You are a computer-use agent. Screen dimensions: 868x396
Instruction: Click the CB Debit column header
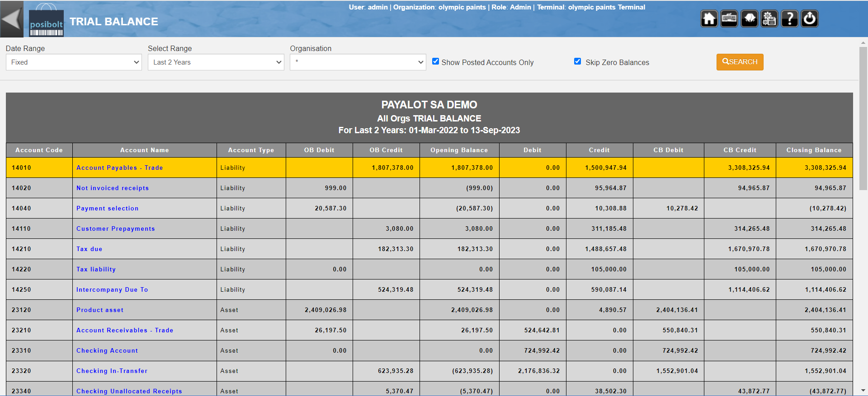[669, 150]
